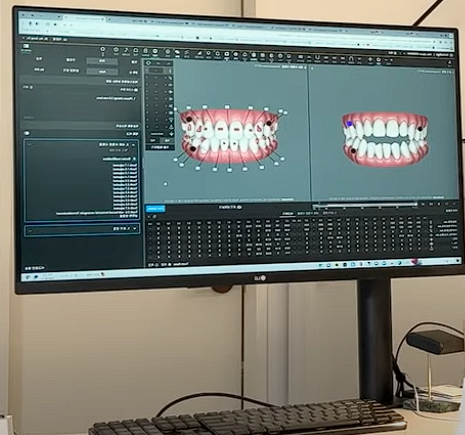Collapse the expanded tooth adjustments panel with its chevron
Viewport: 465px width, 435px height.
pyautogui.click(x=133, y=145)
